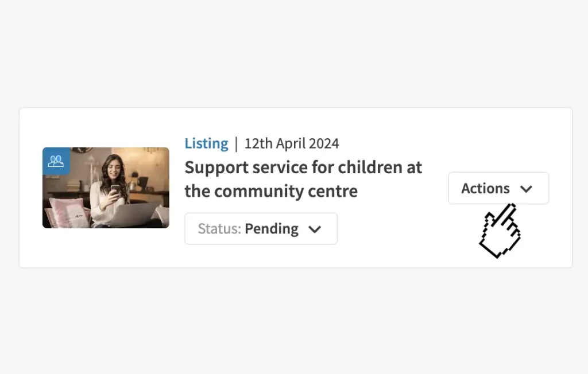Click the divider between Listing and date
The height and width of the screenshot is (374, 588).
[x=236, y=143]
